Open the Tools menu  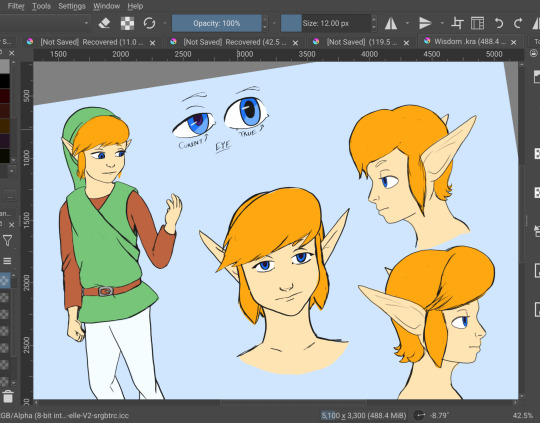41,6
